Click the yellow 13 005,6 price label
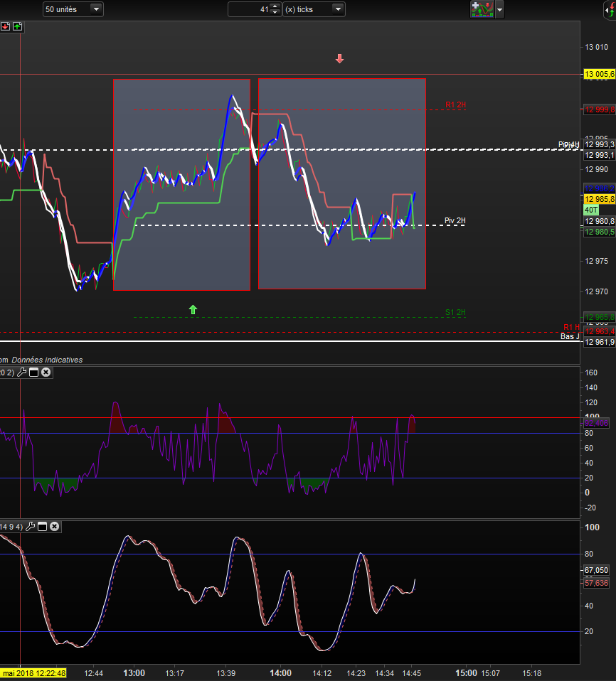Screen dimensions: 616x681 [x=599, y=74]
